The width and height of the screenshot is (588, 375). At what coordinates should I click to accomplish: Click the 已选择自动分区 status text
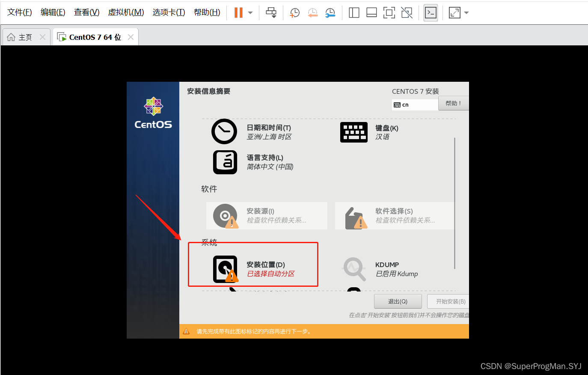[x=271, y=274]
